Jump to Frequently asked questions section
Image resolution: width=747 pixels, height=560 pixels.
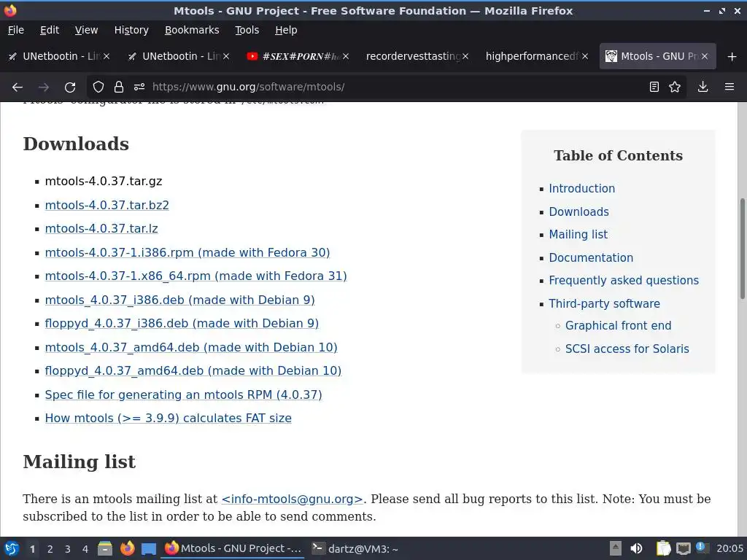point(624,281)
